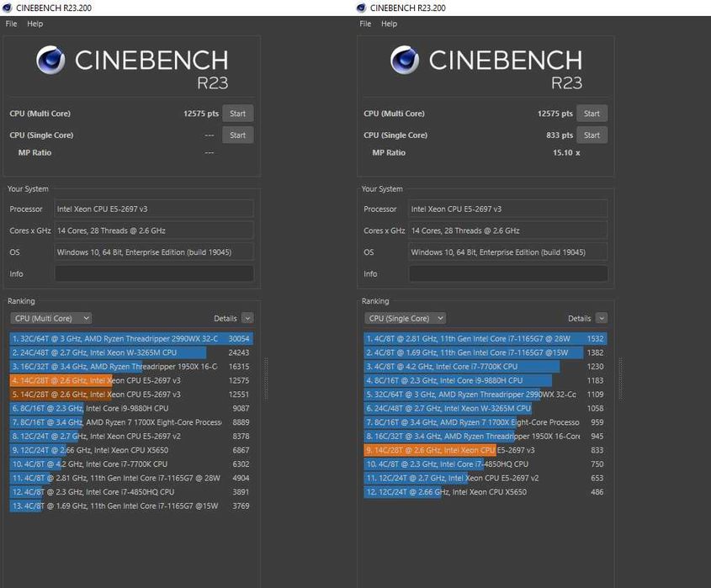Open CPU (Multi Core) ranking dropdown

point(51,318)
